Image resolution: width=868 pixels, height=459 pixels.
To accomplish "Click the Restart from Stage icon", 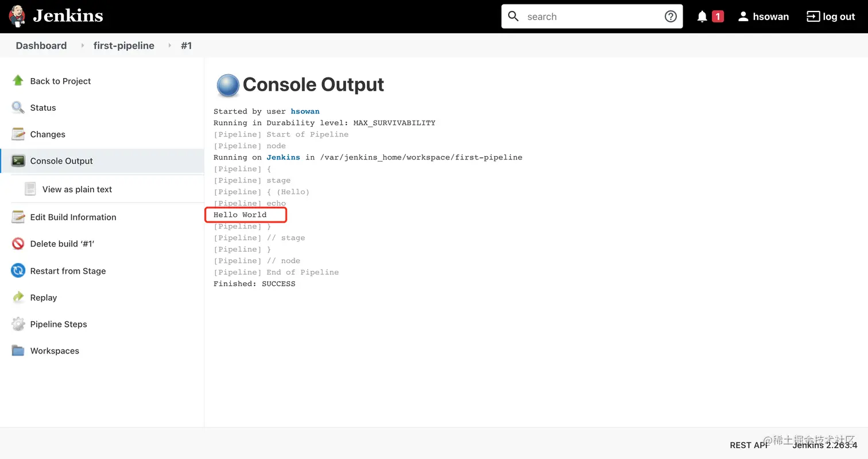I will 18,270.
